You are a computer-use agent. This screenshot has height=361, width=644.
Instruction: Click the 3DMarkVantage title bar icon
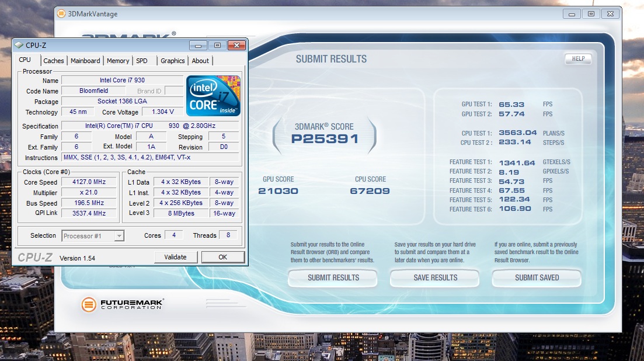click(x=61, y=13)
